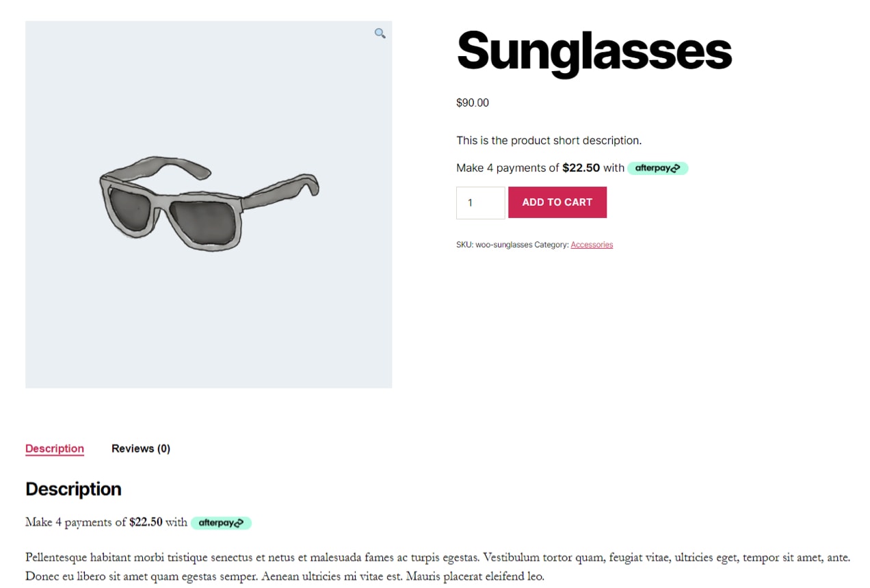
Task: Follow the Accessories category link
Action: (592, 245)
